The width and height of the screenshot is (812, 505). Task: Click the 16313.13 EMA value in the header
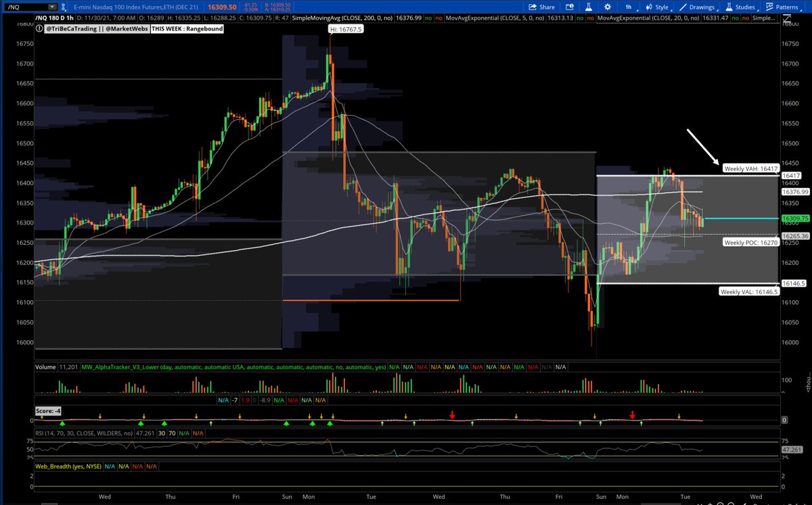click(x=560, y=18)
